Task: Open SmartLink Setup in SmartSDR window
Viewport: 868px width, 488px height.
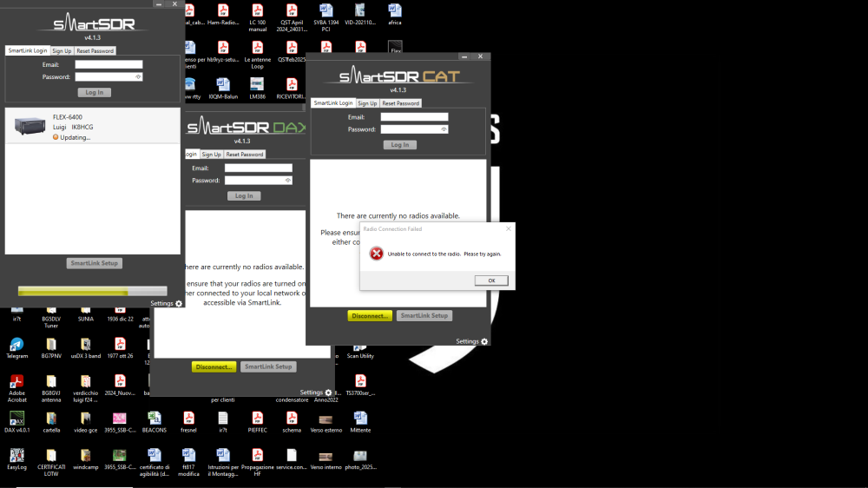Action: [x=94, y=263]
